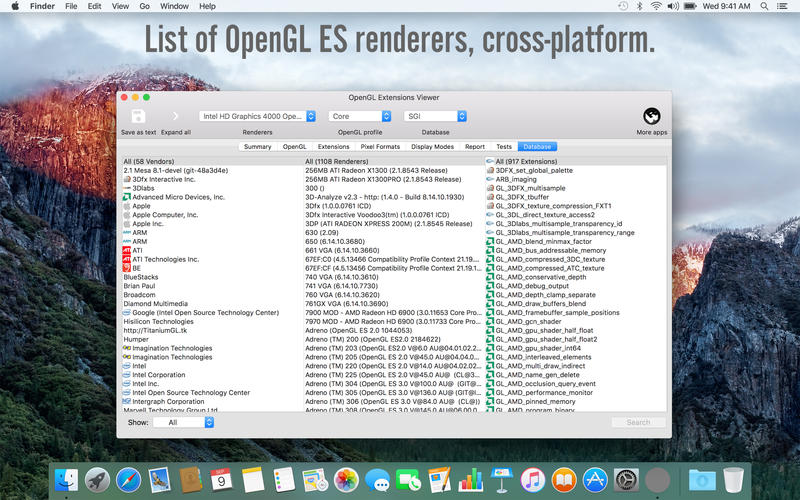Open Notification Center icon in menu bar
The width and height of the screenshot is (800, 500).
(782, 6)
